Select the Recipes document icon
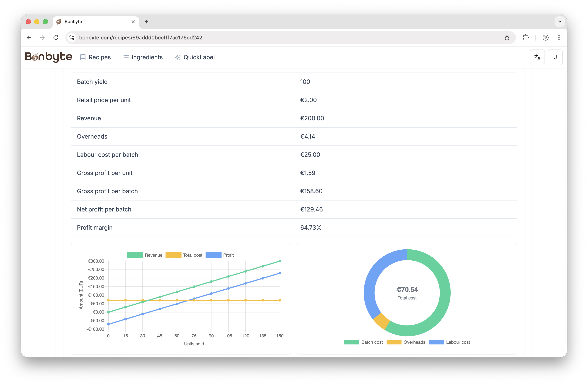 click(x=83, y=57)
